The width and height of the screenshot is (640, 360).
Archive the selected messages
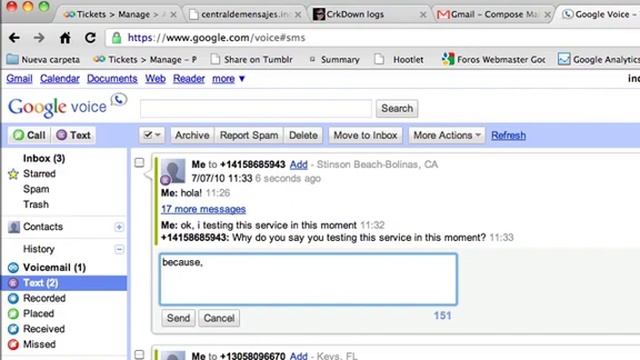192,135
